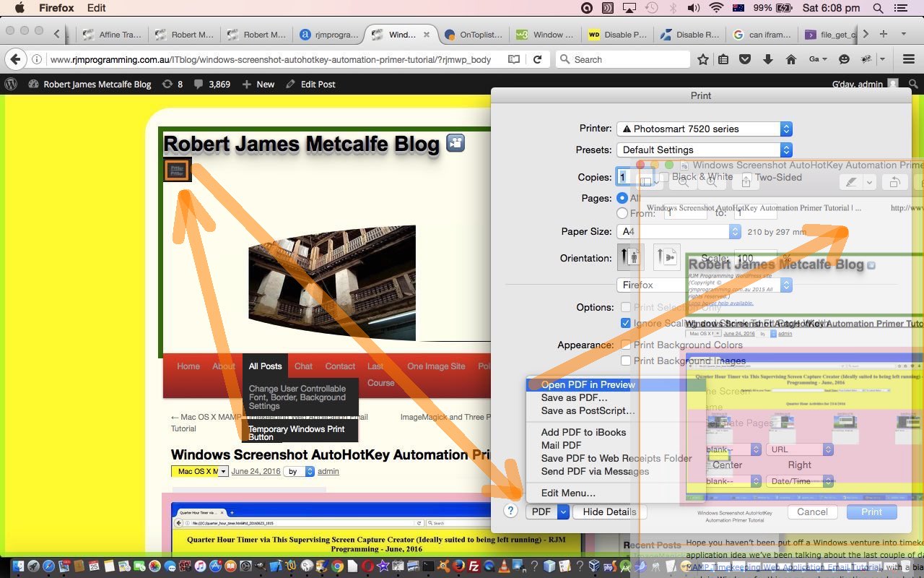Click the All Posts navigation item
The image size is (924, 578).
click(265, 366)
